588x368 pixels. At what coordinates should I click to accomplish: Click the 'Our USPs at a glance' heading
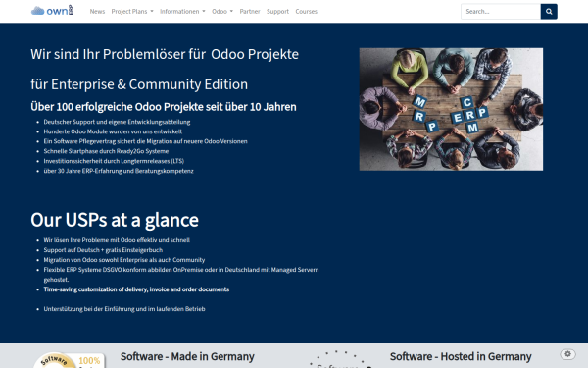tap(115, 220)
